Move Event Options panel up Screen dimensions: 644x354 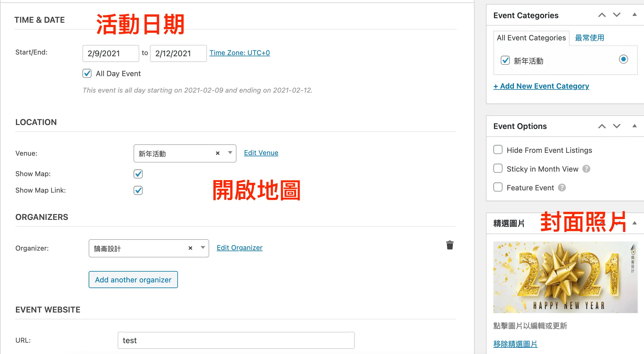[x=602, y=126]
